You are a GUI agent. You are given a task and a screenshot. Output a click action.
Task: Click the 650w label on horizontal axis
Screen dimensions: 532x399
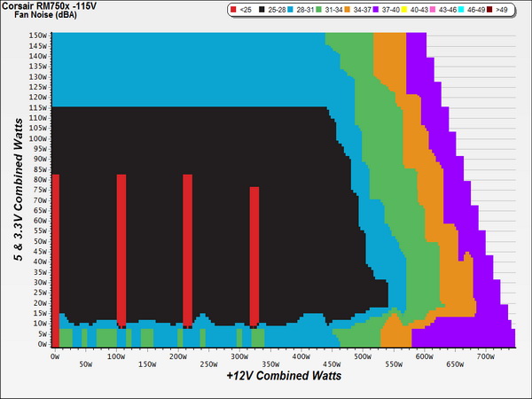(455, 364)
